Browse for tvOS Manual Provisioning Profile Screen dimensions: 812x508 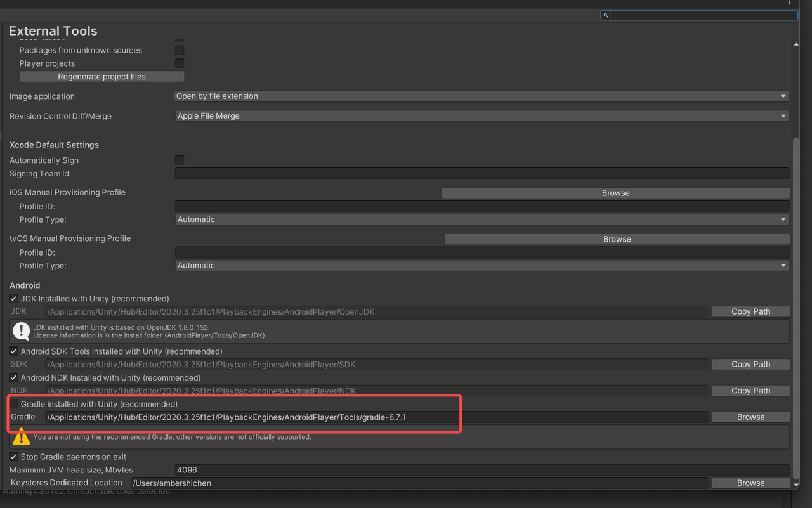tap(617, 239)
